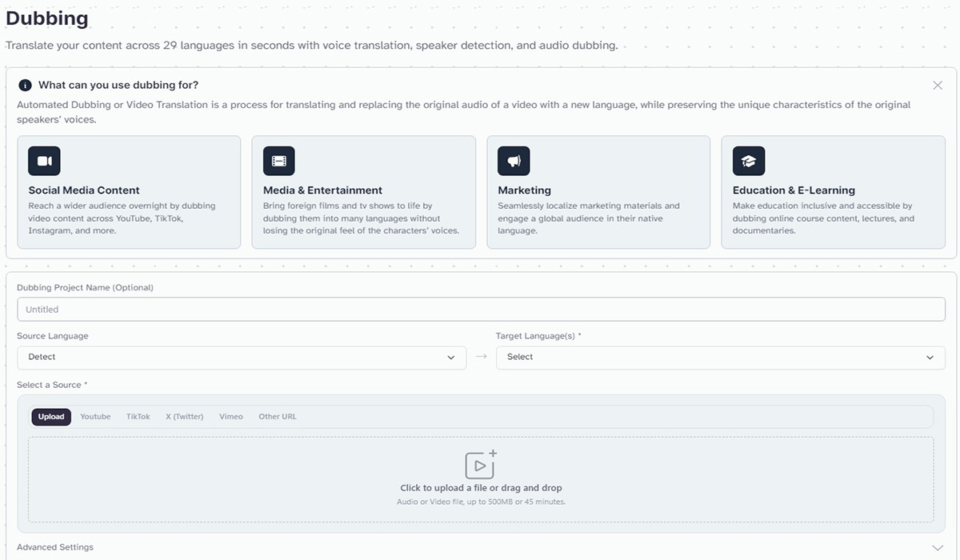Viewport: 960px width, 560px height.
Task: Click the Dubbing Project Name input field
Action: pos(480,310)
